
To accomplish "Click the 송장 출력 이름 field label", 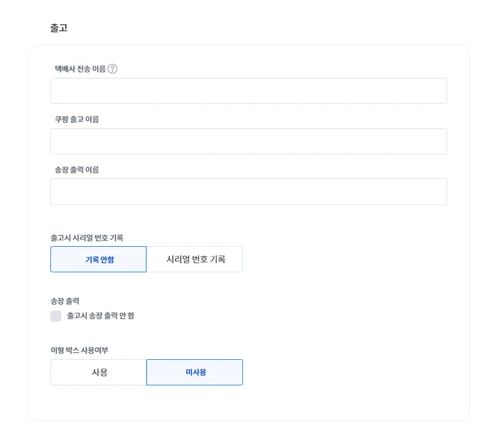I will click(77, 170).
